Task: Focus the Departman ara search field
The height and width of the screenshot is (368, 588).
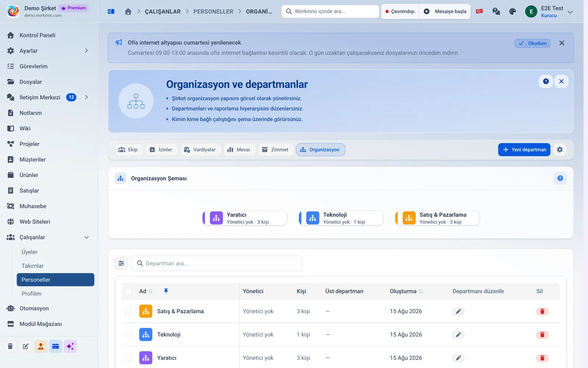Action: [217, 263]
